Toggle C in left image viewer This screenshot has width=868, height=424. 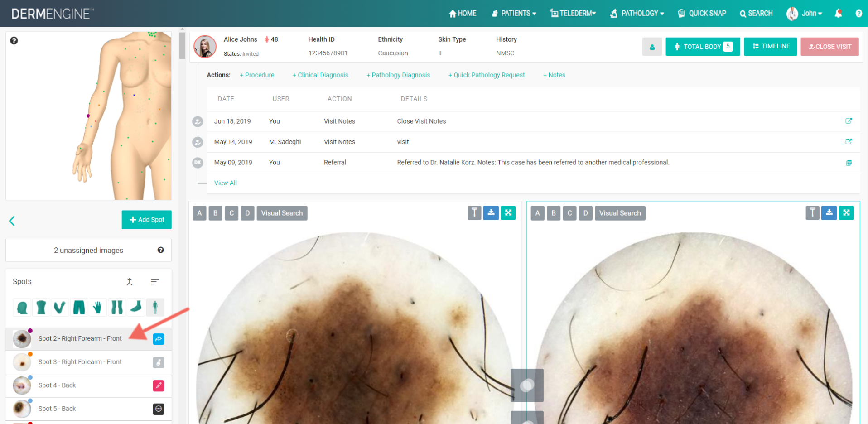(231, 213)
